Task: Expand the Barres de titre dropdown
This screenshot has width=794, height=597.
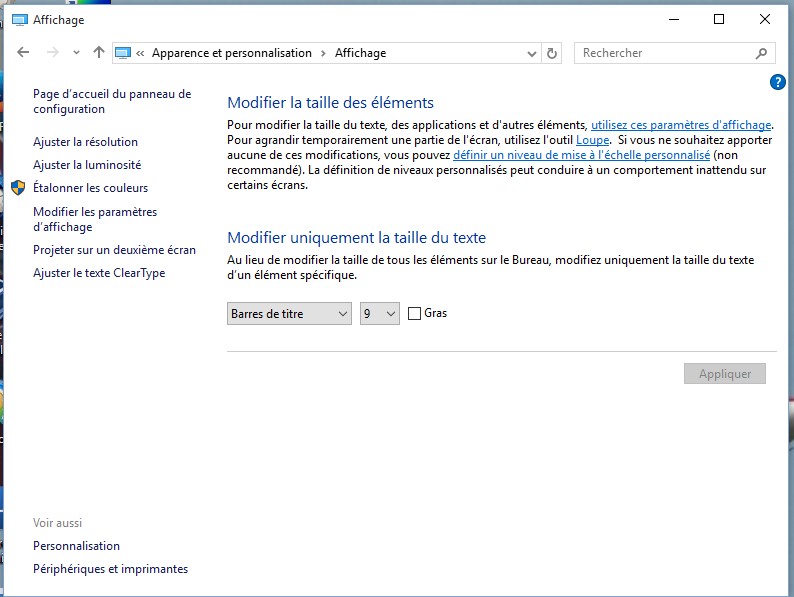Action: point(289,314)
